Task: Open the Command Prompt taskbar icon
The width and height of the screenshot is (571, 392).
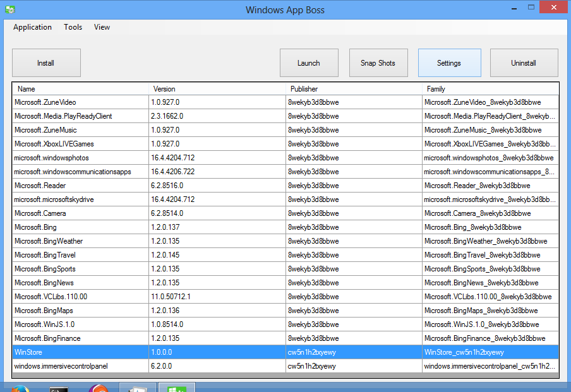Action: click(x=59, y=389)
